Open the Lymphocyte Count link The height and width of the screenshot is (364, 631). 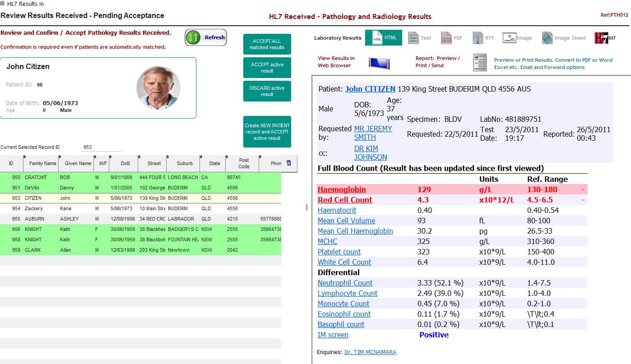(x=348, y=293)
